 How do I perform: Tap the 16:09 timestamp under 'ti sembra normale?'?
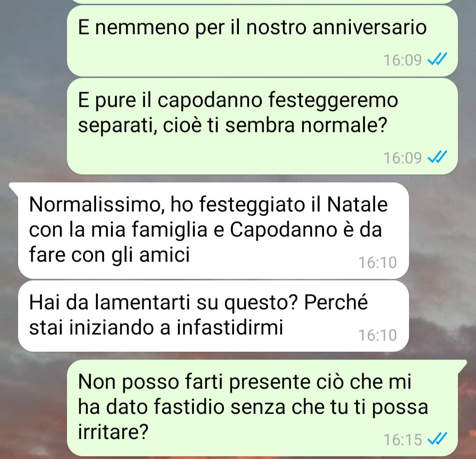pos(402,158)
